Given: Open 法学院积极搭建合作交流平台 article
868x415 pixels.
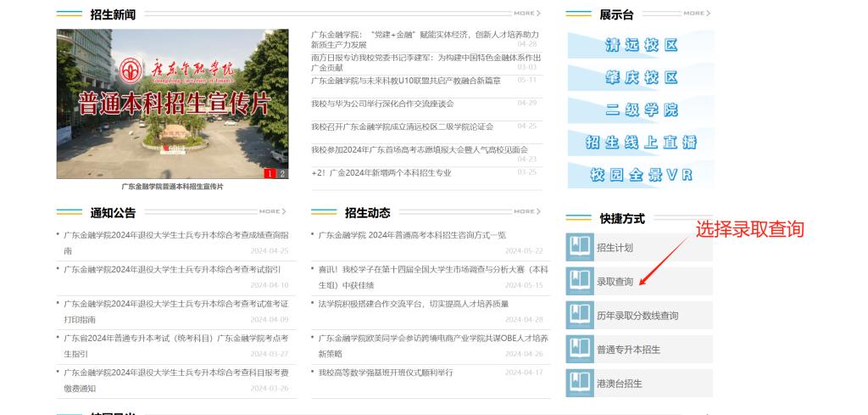Looking at the screenshot, I should click(x=414, y=304).
